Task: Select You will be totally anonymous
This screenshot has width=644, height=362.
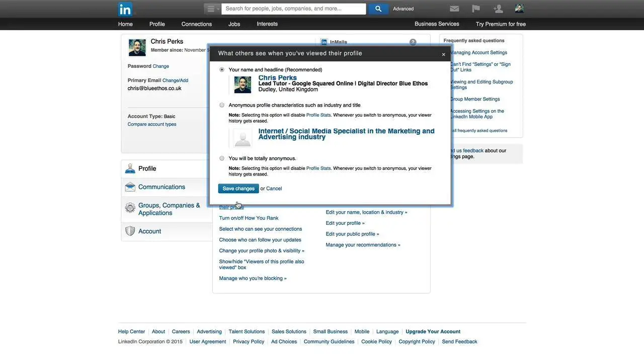Action: pos(222,158)
